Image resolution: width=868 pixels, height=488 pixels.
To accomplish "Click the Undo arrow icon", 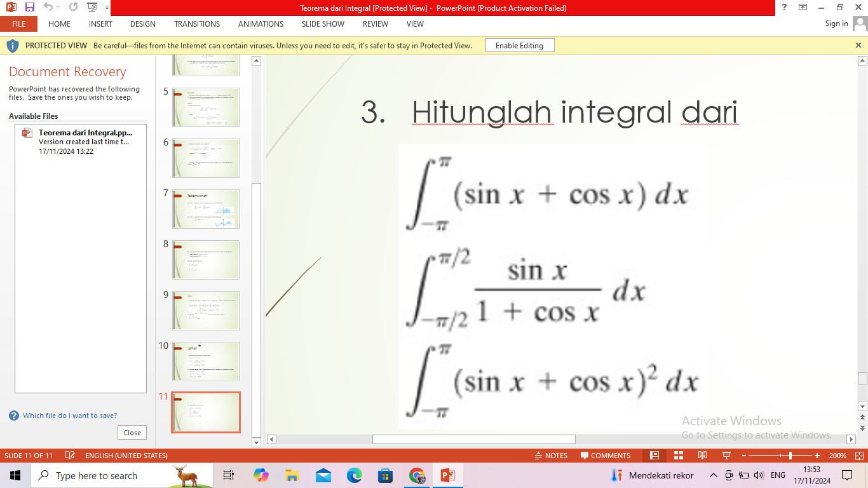I will coord(48,7).
